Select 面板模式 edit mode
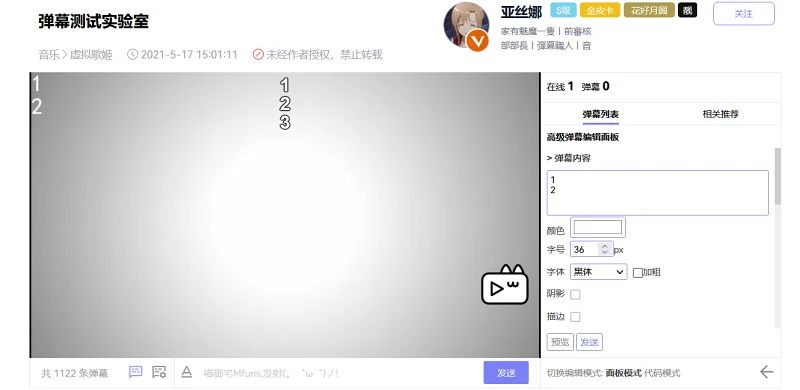 (x=623, y=373)
